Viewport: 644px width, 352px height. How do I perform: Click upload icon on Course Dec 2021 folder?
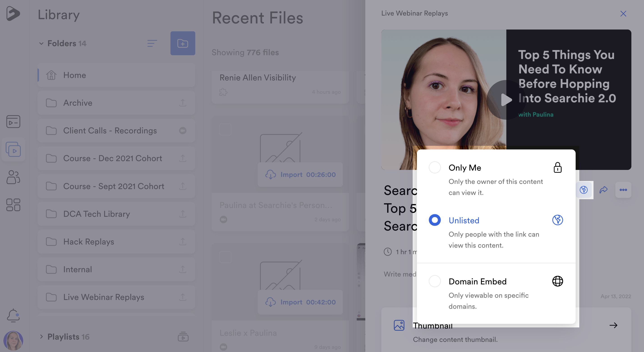point(183,158)
